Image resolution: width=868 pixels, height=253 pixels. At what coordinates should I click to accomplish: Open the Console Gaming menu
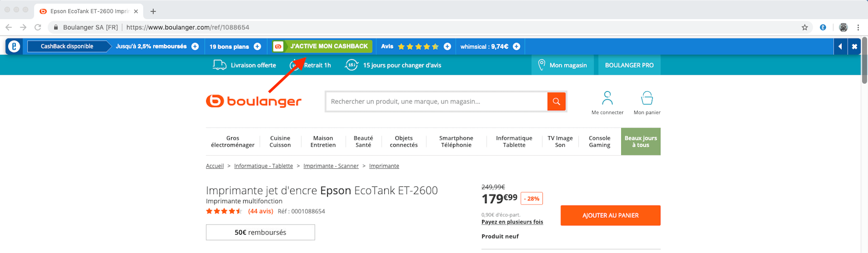599,142
